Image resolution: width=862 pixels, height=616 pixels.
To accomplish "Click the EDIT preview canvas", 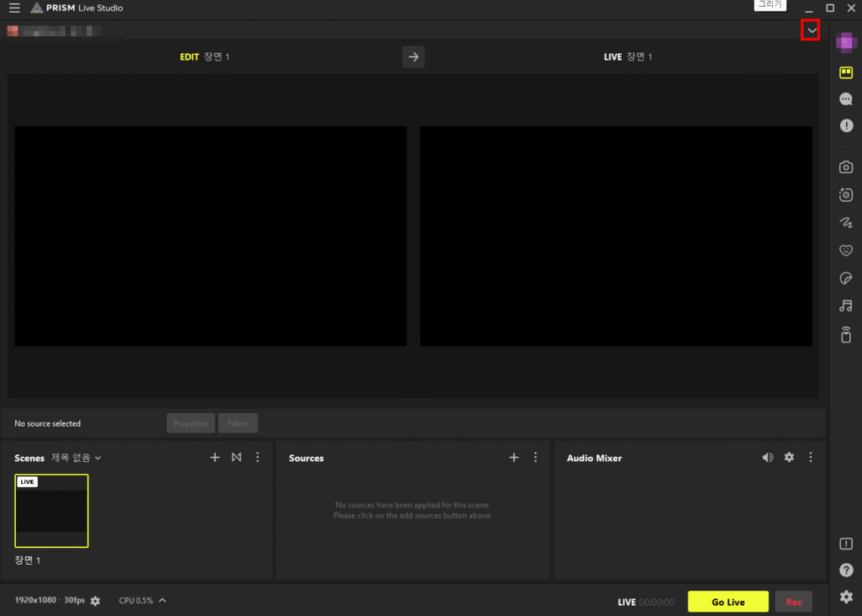I will 210,236.
